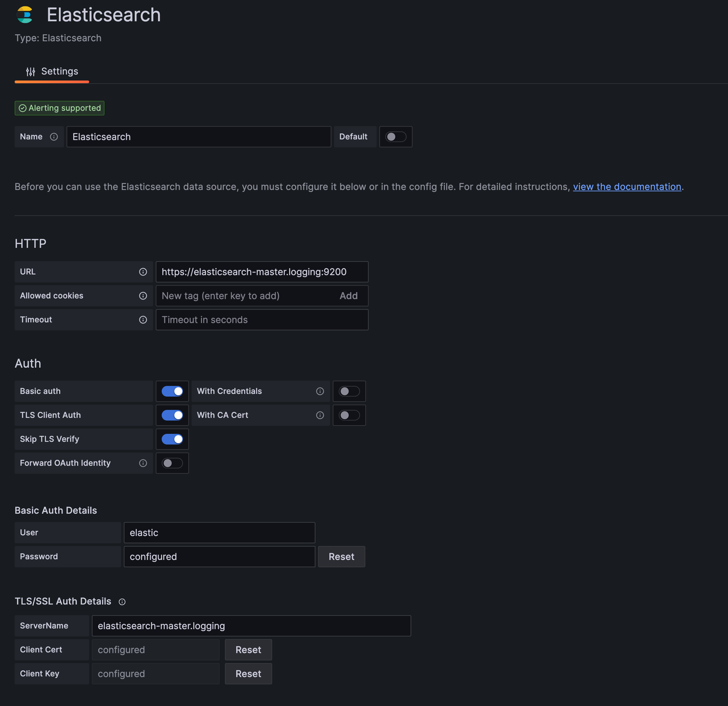Click the Timeout info icon
This screenshot has width=728, height=706.
tap(143, 319)
